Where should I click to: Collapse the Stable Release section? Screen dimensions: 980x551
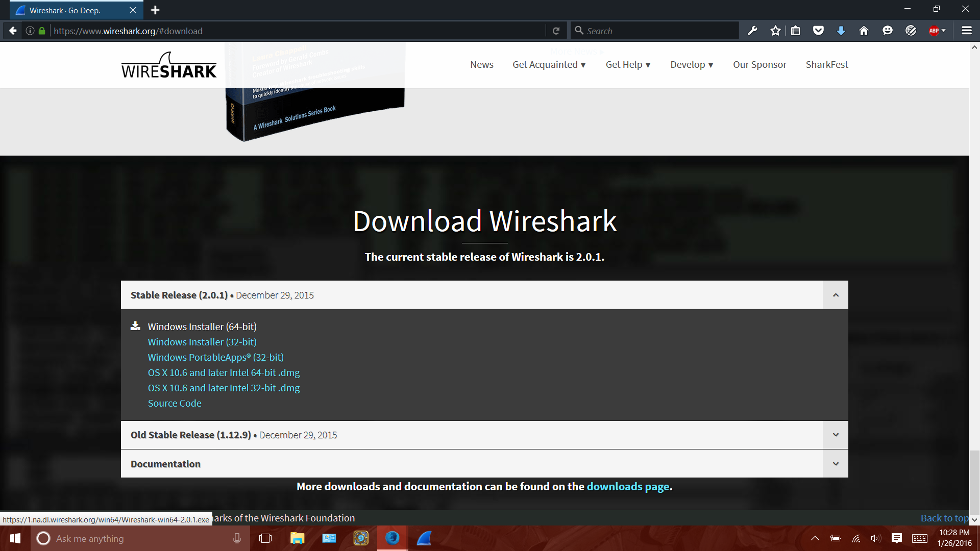pyautogui.click(x=835, y=295)
